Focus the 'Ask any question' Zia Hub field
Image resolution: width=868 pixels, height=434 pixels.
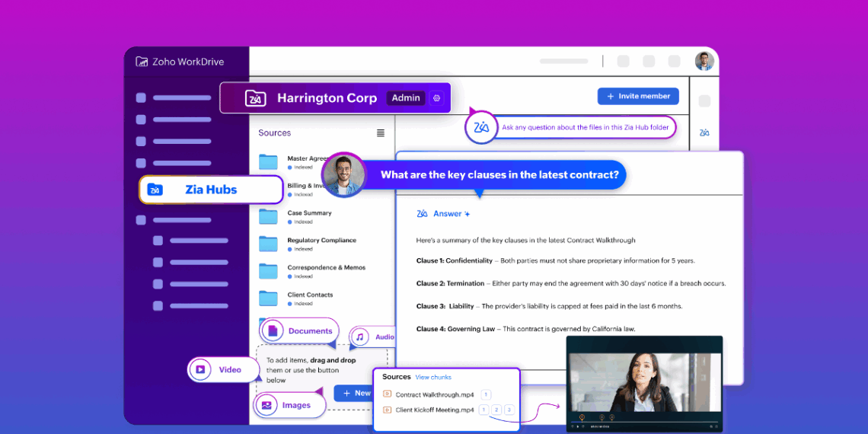585,127
